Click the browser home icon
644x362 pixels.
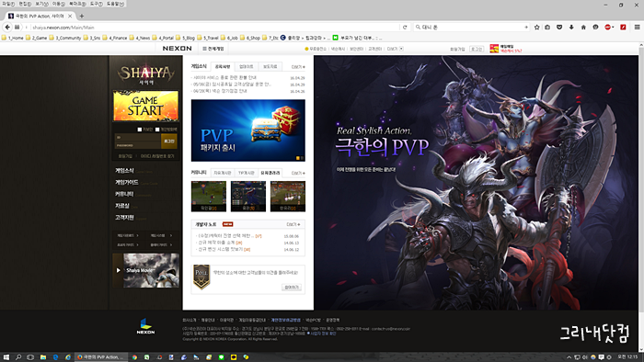click(x=583, y=27)
